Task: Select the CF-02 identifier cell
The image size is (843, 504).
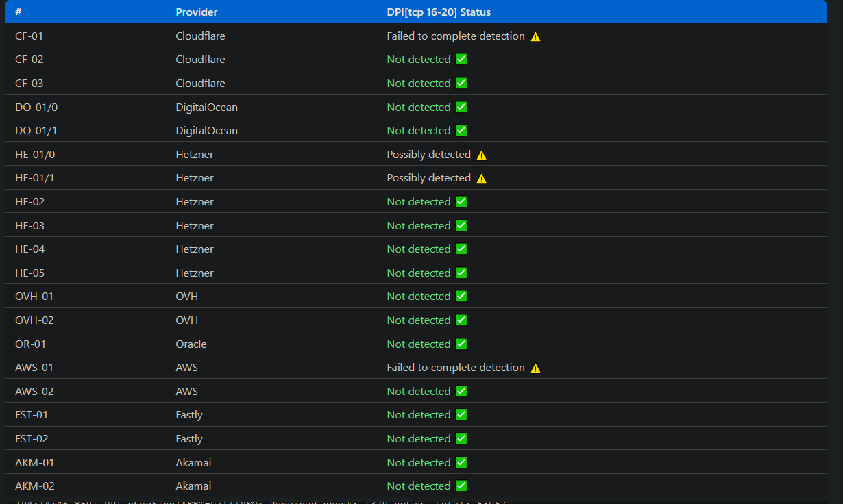Action: coord(29,60)
